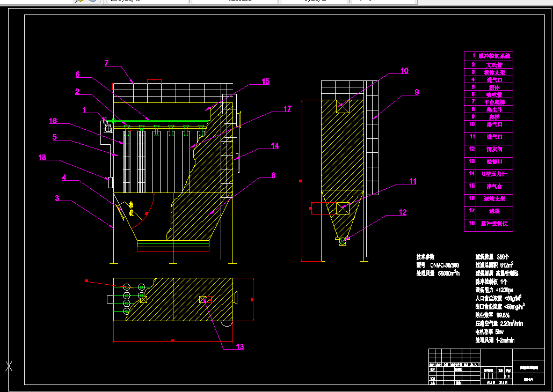Click the model text CNMC-36/360
The height and width of the screenshot is (392, 553).
pyautogui.click(x=445, y=265)
